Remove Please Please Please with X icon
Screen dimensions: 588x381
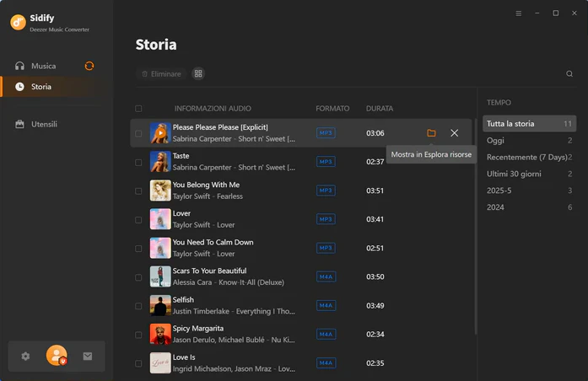pyautogui.click(x=454, y=133)
